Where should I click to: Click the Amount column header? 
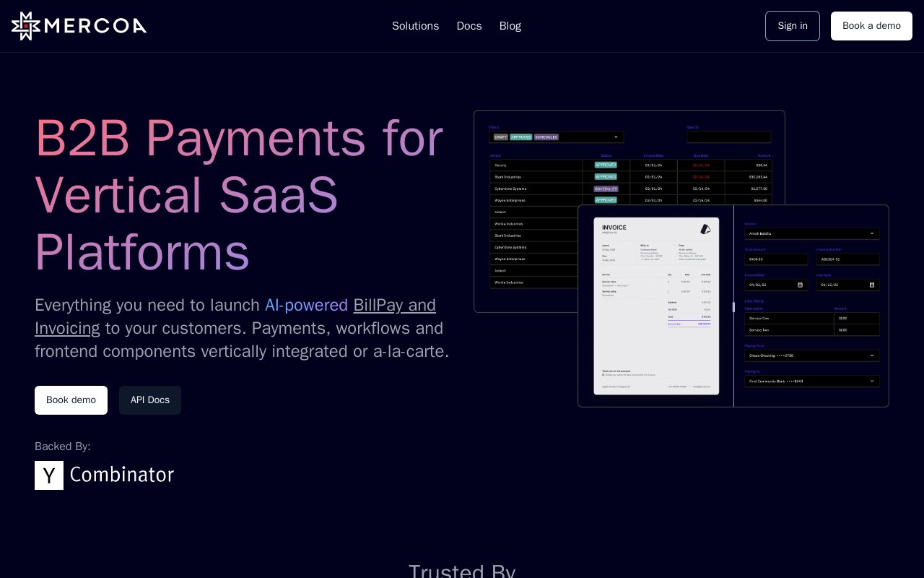pyautogui.click(x=764, y=155)
